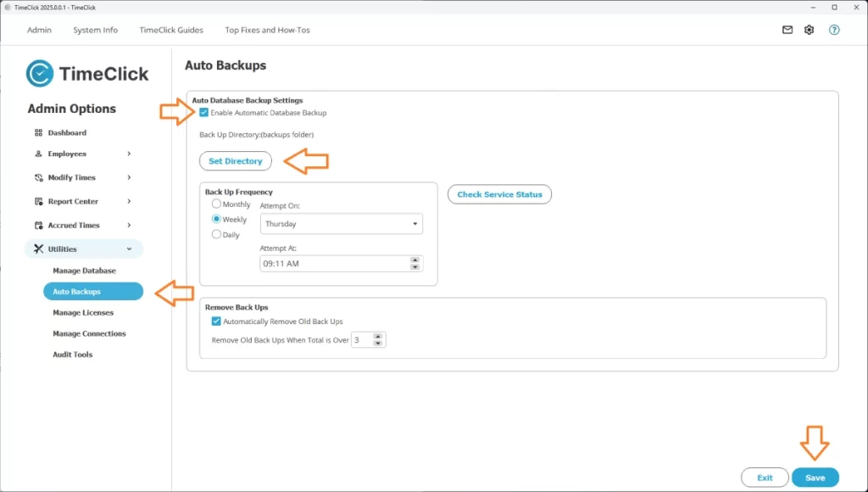Open the Attempt On day dropdown

(x=341, y=223)
